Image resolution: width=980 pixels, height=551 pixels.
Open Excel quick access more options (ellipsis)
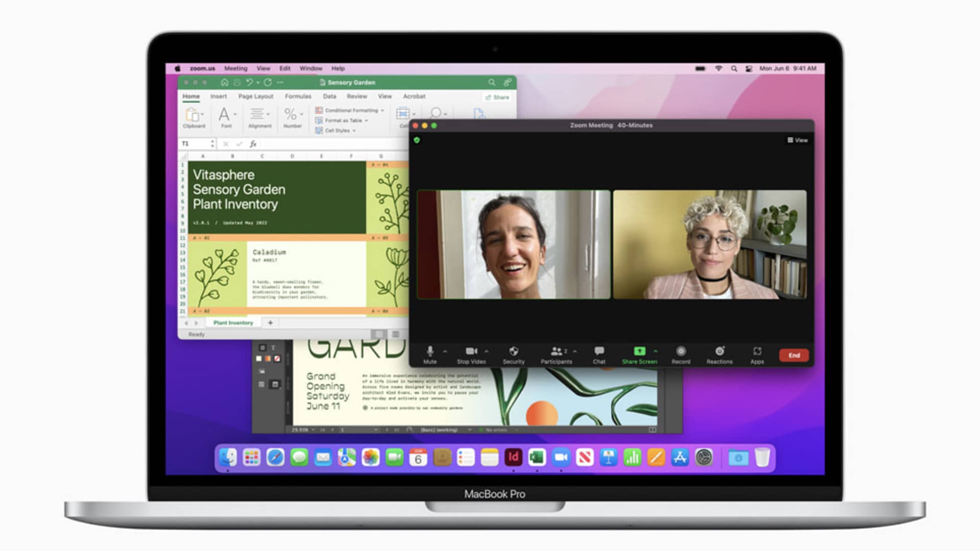pyautogui.click(x=280, y=82)
